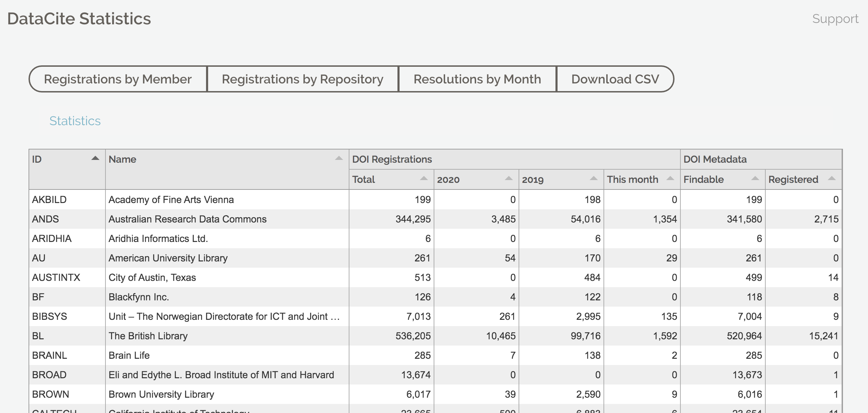This screenshot has height=413, width=868.
Task: Click Findable value 520,964
Action: click(744, 336)
